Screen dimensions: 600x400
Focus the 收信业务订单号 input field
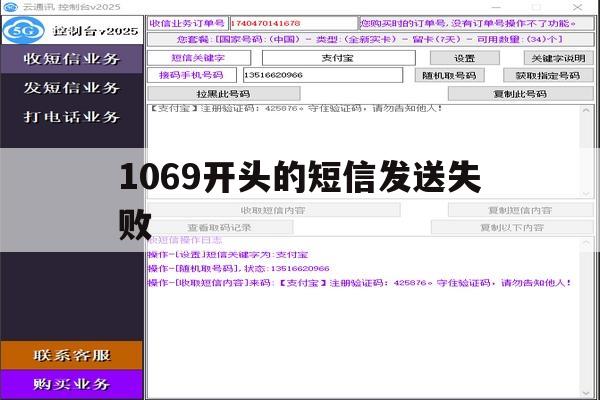tap(293, 23)
